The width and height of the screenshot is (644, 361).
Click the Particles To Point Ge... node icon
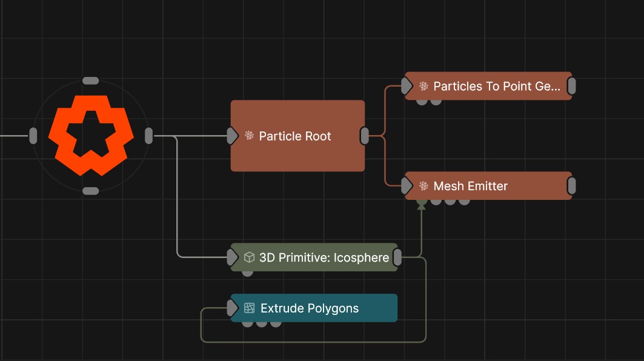click(x=423, y=87)
